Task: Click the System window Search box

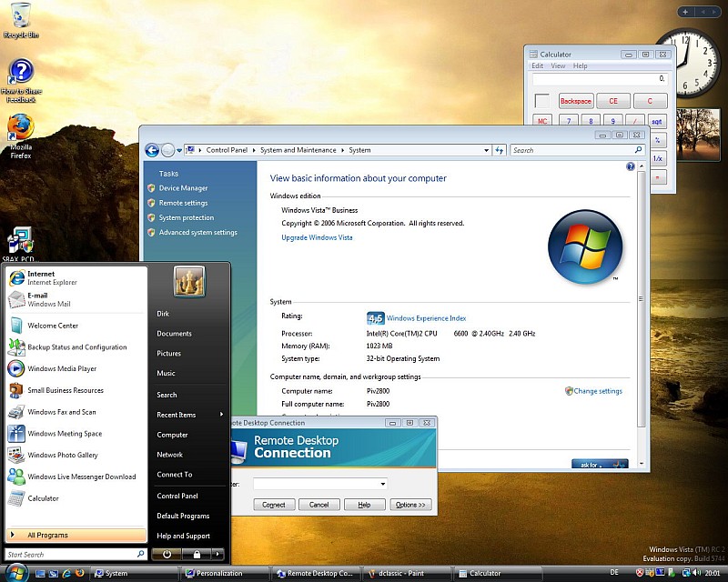Action: (x=578, y=150)
